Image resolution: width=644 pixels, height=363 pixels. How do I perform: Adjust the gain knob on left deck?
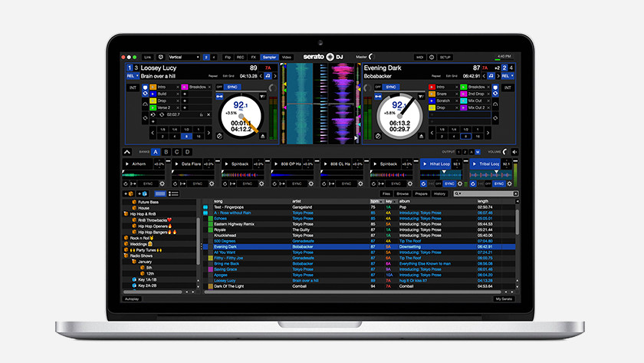[272, 87]
